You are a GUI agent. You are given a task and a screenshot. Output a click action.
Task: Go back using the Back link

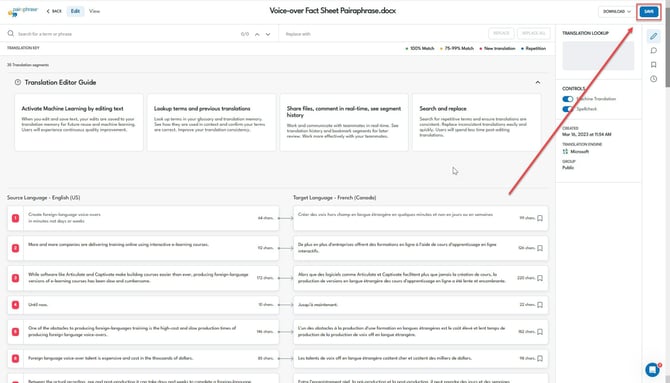[54, 11]
